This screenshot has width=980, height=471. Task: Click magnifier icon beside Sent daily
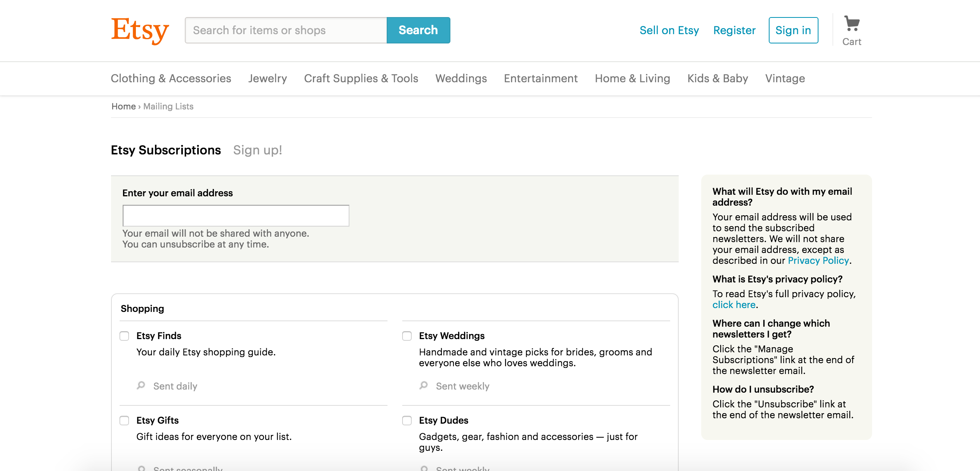[x=141, y=385]
